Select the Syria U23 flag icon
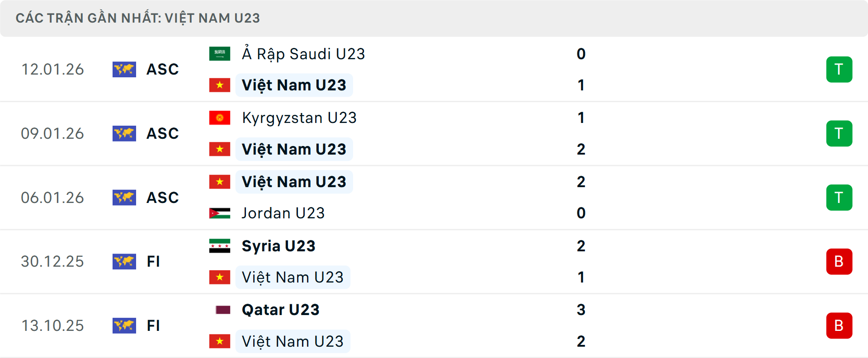The width and height of the screenshot is (868, 358). coord(220,245)
